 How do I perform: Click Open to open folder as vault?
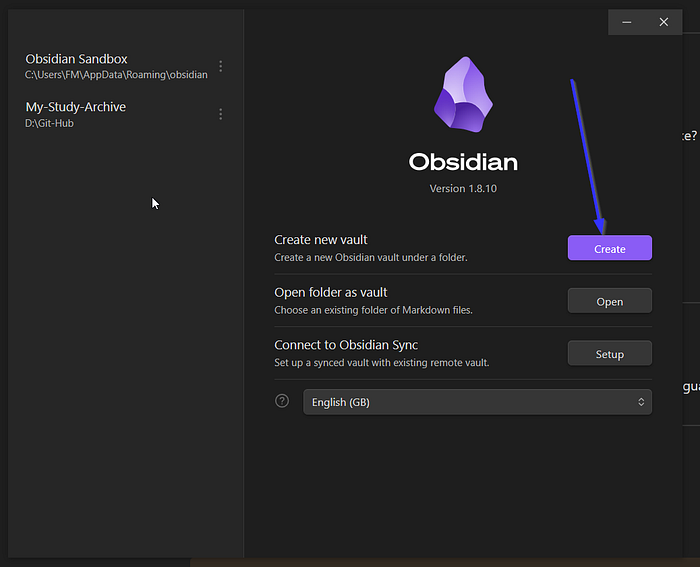pyautogui.click(x=610, y=301)
